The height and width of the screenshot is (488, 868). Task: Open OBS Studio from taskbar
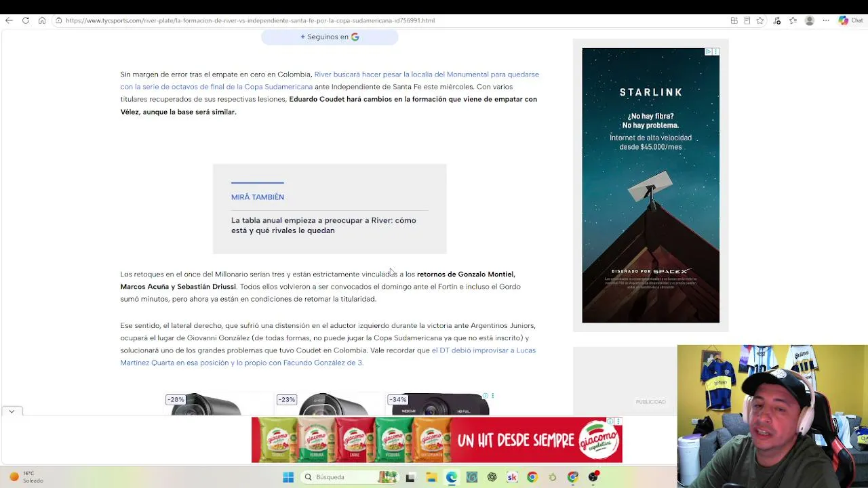tap(593, 477)
